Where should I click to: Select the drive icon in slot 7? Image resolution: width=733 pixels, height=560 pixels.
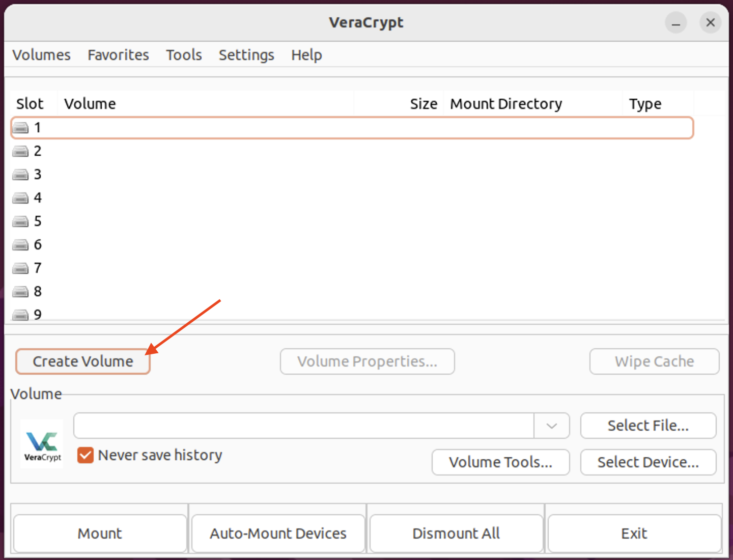click(20, 268)
